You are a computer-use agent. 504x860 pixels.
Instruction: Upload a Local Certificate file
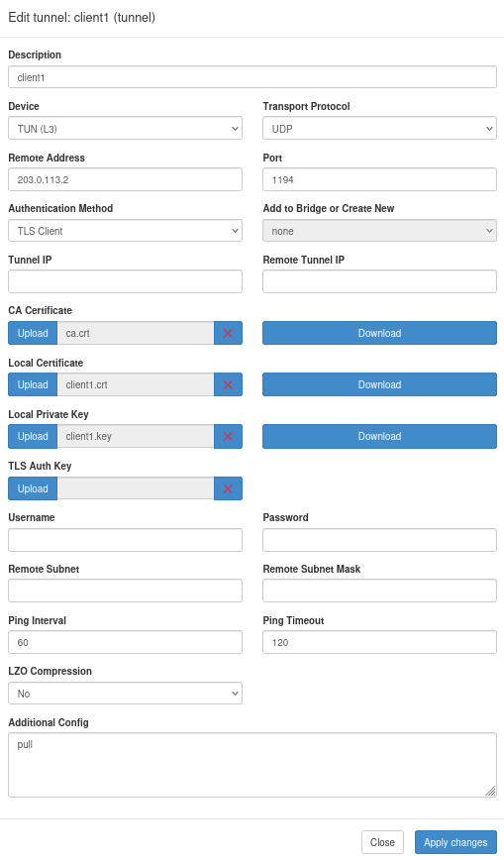coord(33,384)
